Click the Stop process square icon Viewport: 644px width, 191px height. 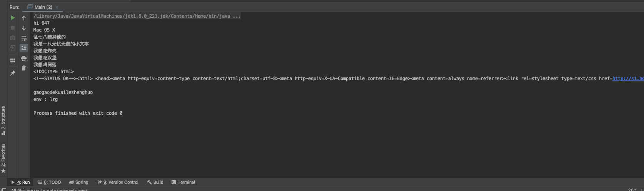(13, 28)
